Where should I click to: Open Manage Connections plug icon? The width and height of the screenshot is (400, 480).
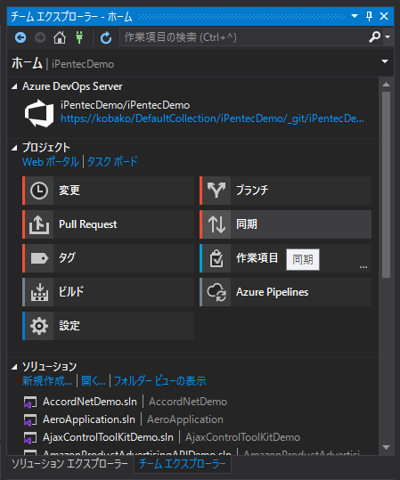pyautogui.click(x=79, y=37)
